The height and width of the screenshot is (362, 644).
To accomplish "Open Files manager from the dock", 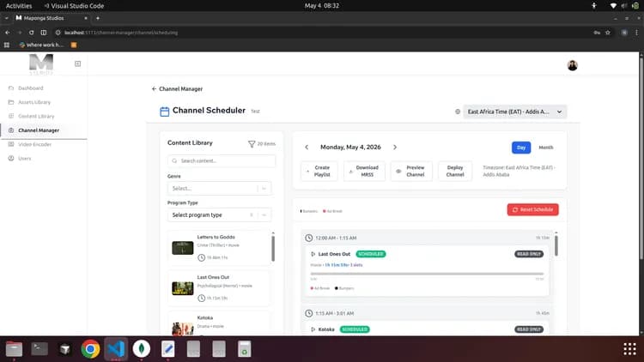I will click(14, 349).
